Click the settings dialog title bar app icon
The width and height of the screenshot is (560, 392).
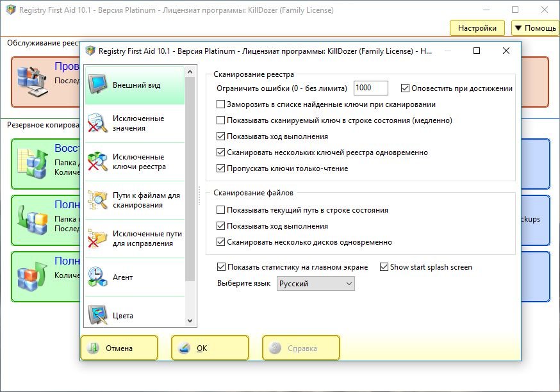click(91, 51)
